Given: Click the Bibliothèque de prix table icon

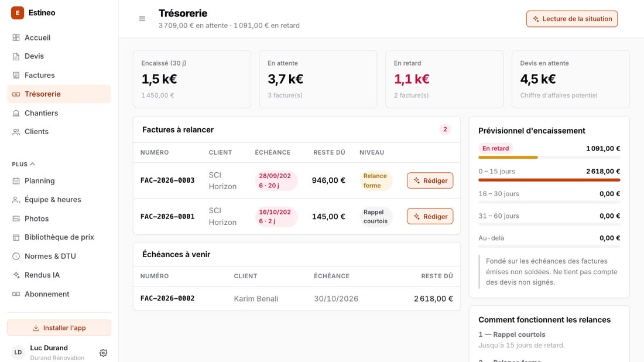Looking at the screenshot, I should click(16, 237).
